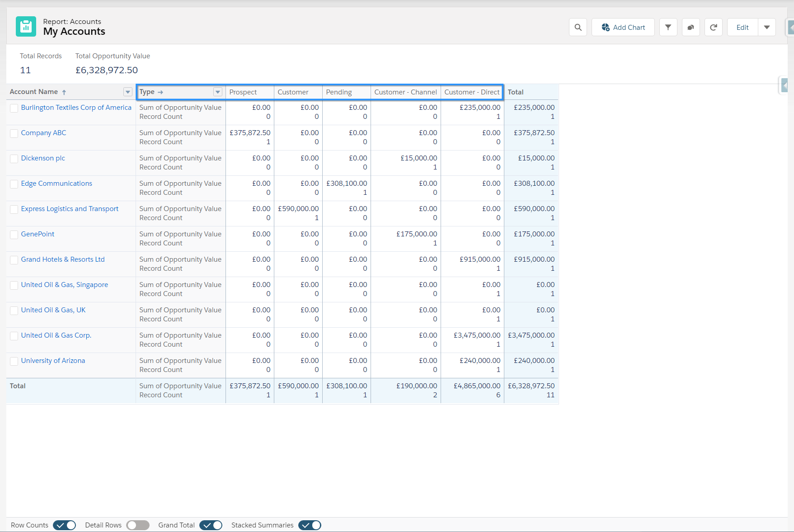Click the £175,000.00 value for GenePoint

click(417, 234)
